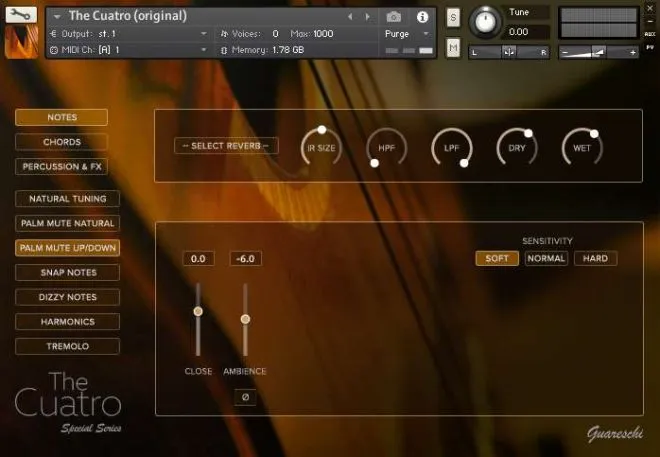Screen dimensions: 660x457
Task: Click the pan center marker icon
Action: click(x=509, y=52)
